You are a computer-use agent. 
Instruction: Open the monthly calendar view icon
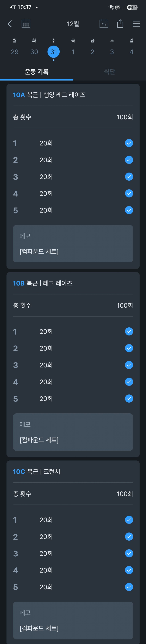(x=26, y=24)
